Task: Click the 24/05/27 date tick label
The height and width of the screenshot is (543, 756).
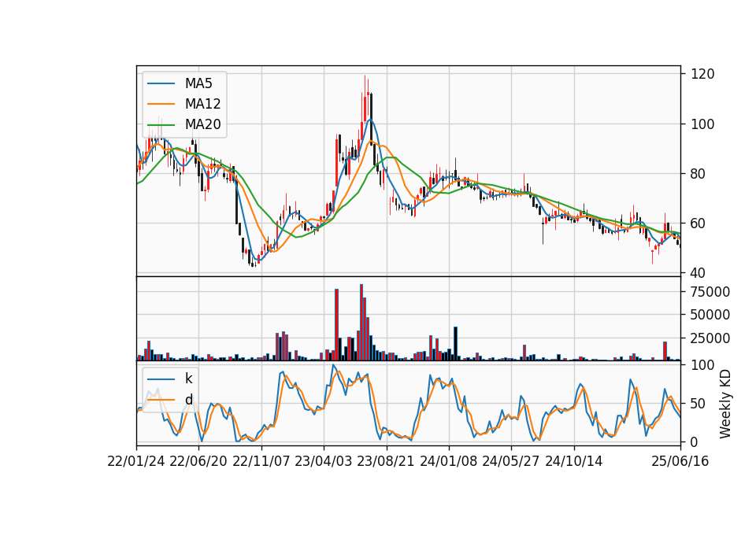Action: tap(511, 462)
